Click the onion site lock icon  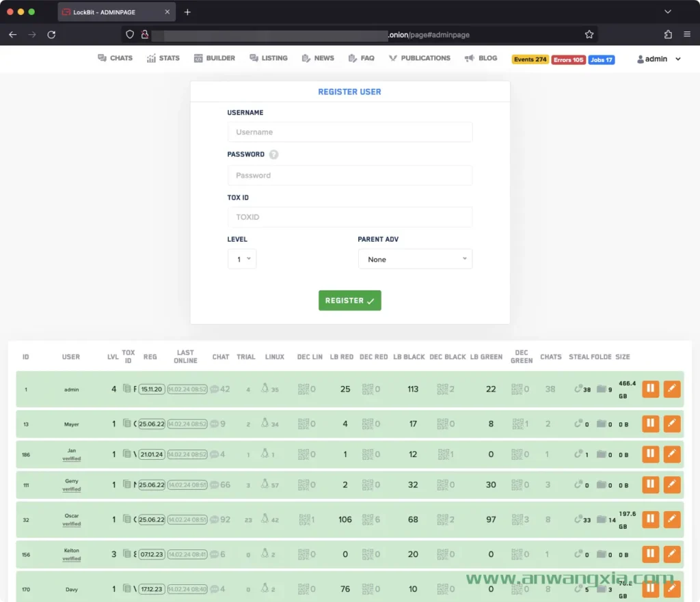[x=145, y=34]
